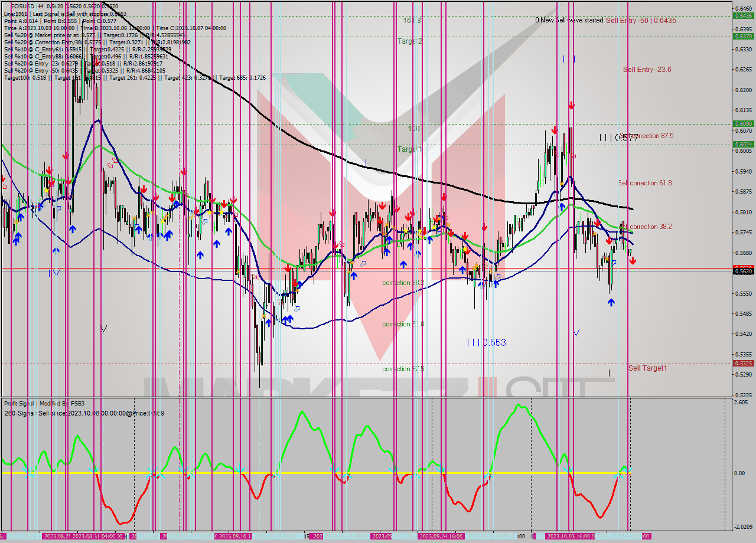Select 'Profit-Signal | Modified By FSB3' indicator title
The width and height of the screenshot is (756, 543).
coord(44,404)
